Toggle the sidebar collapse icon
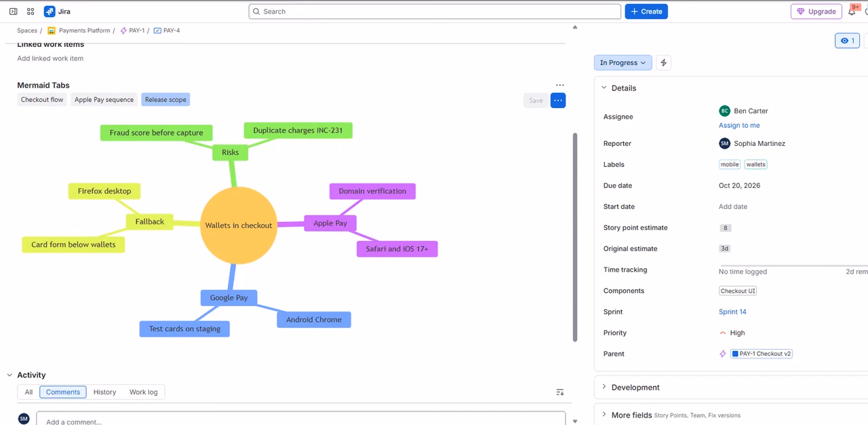The width and height of the screenshot is (868, 425). click(x=13, y=12)
